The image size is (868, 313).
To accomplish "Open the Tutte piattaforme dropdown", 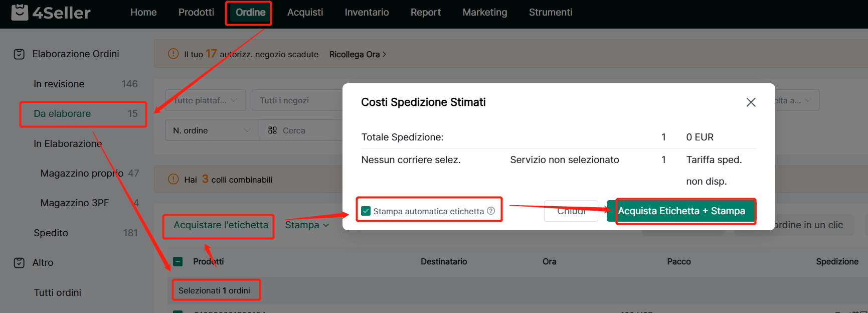I will 205,100.
